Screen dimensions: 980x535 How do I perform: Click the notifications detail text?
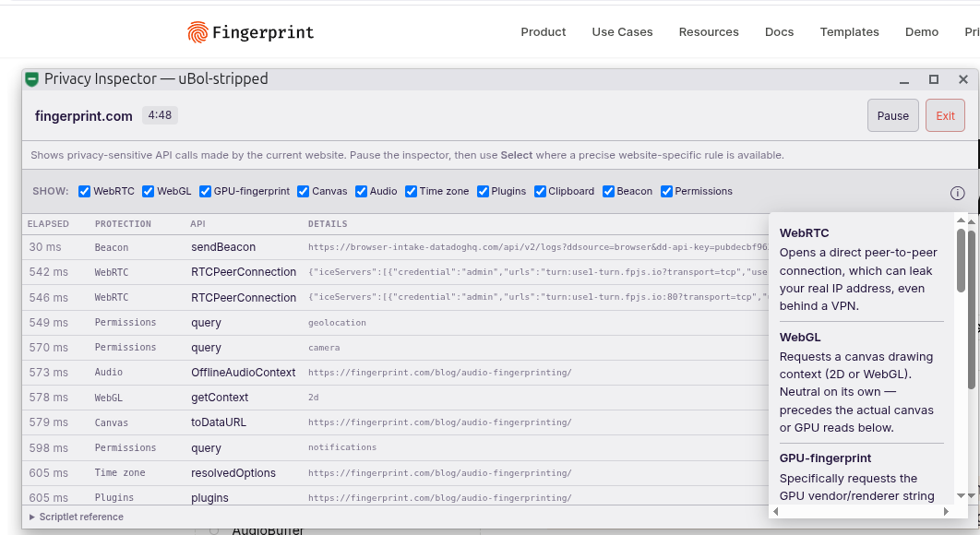tap(341, 447)
